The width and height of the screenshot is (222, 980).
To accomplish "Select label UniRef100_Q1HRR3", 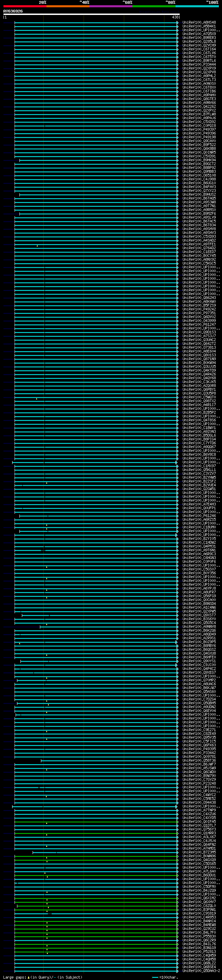I will pyautogui.click(x=199, y=833).
